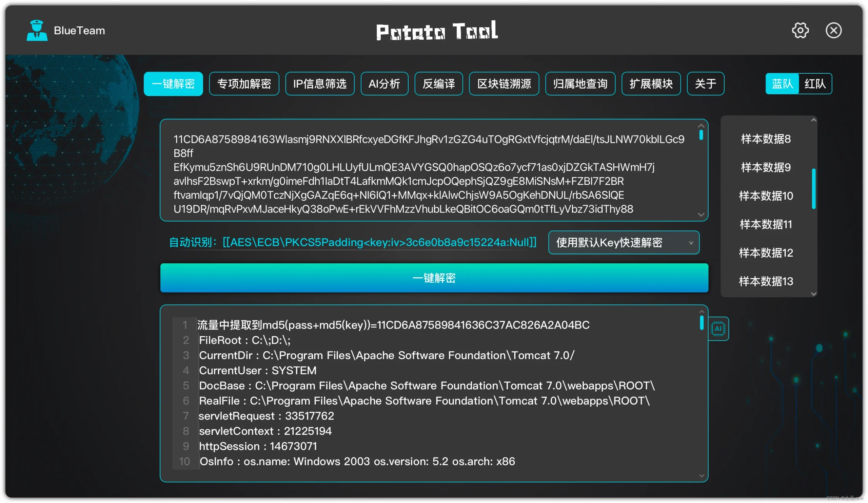
Task: Click the AI chip analysis icon
Action: click(718, 329)
